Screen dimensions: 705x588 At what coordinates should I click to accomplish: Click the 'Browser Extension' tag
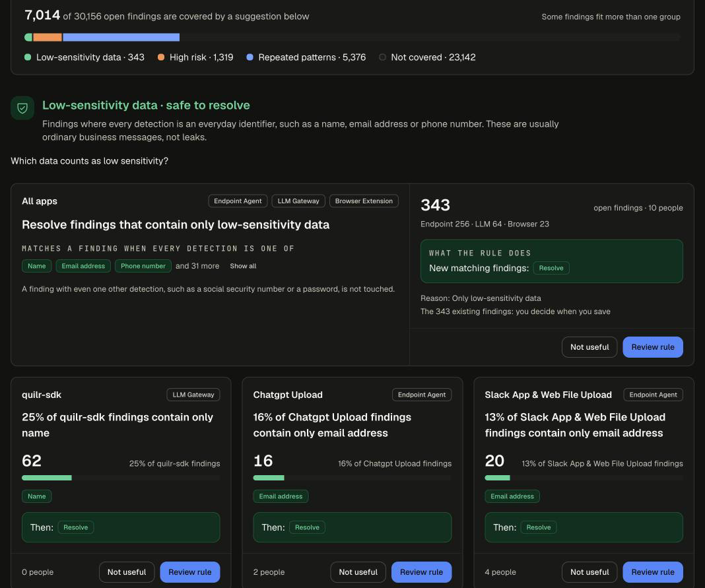coord(364,201)
